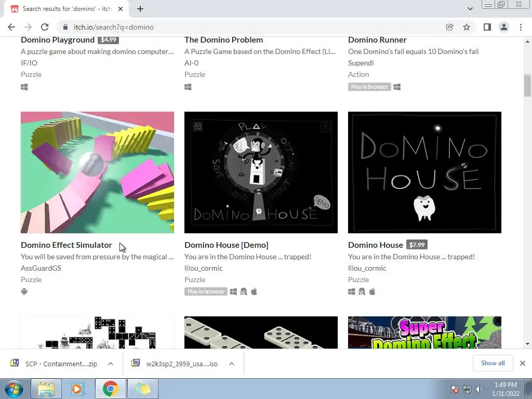Open Domino Effect Simulator title link

[x=66, y=245]
